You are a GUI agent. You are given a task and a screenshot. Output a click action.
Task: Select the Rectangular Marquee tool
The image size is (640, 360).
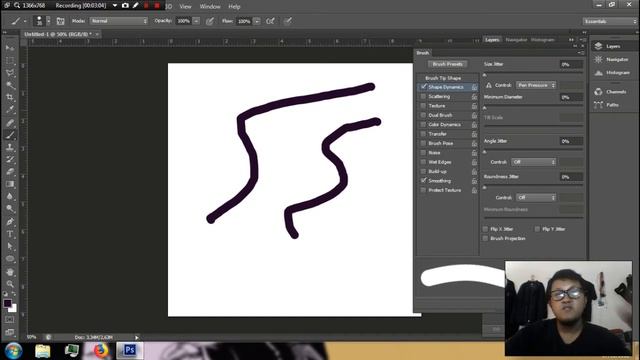pos(10,60)
